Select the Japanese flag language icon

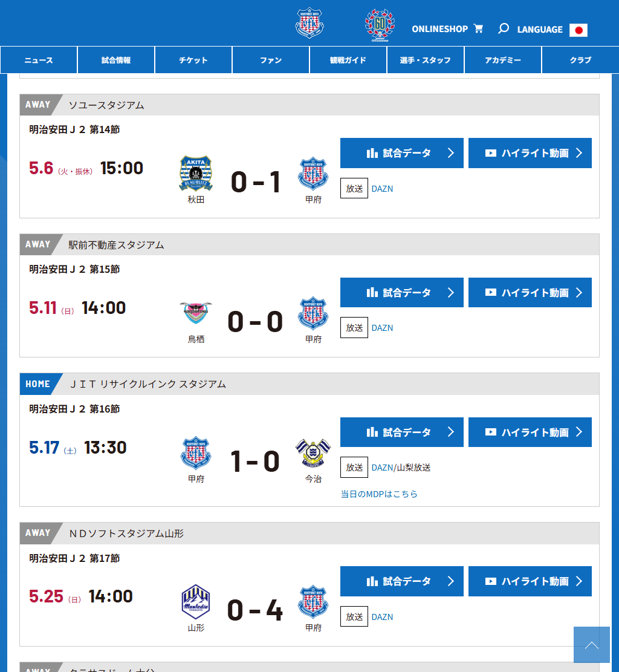pos(578,30)
